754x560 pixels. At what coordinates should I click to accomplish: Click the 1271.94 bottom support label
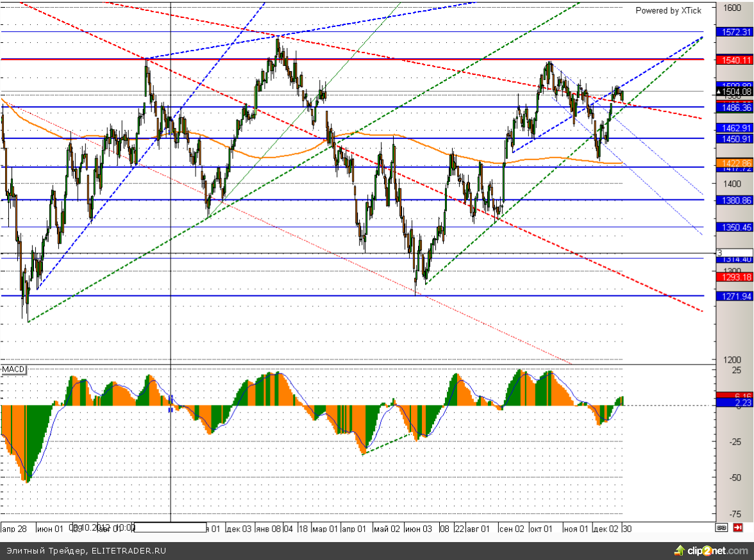[x=735, y=296]
